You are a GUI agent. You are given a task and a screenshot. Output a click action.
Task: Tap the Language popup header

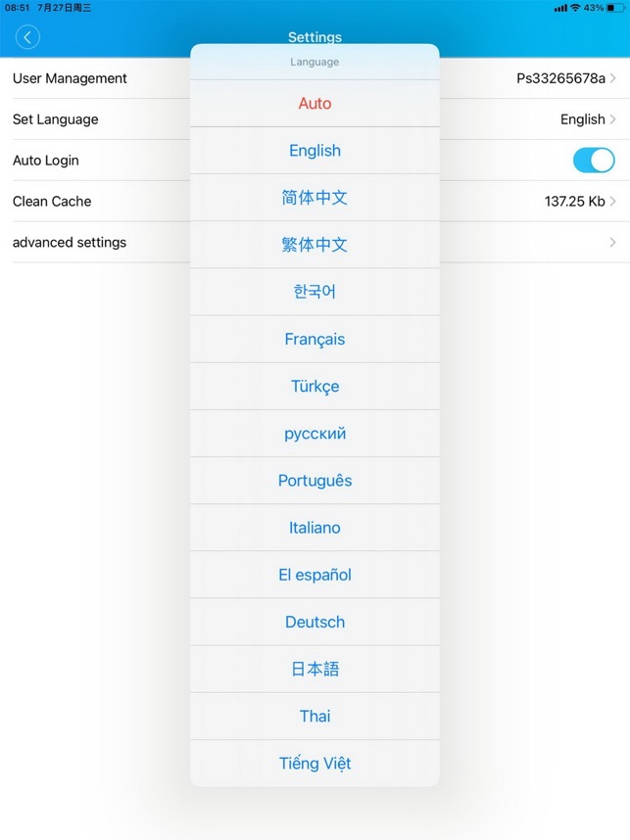pyautogui.click(x=315, y=62)
